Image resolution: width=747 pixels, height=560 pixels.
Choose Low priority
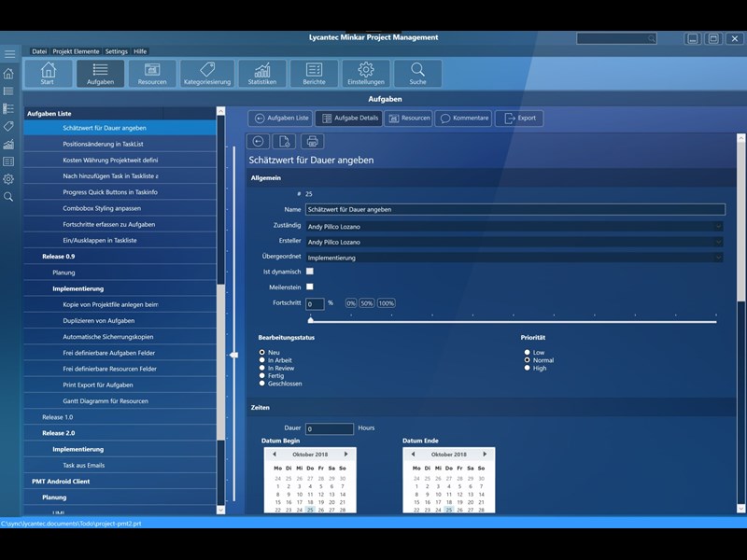527,353
